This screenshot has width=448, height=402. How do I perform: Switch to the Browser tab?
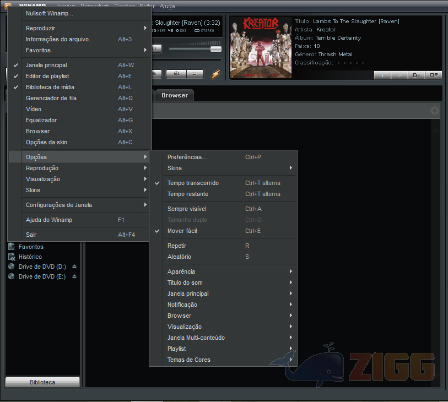pyautogui.click(x=175, y=95)
